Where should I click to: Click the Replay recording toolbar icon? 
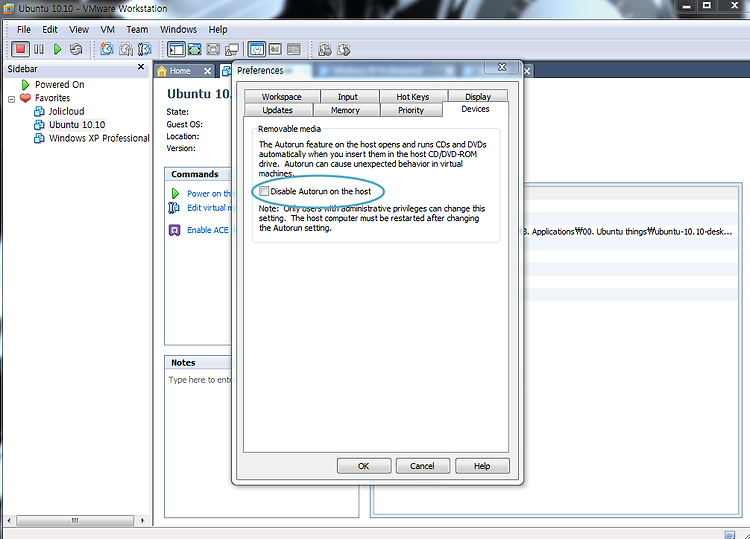(x=343, y=49)
